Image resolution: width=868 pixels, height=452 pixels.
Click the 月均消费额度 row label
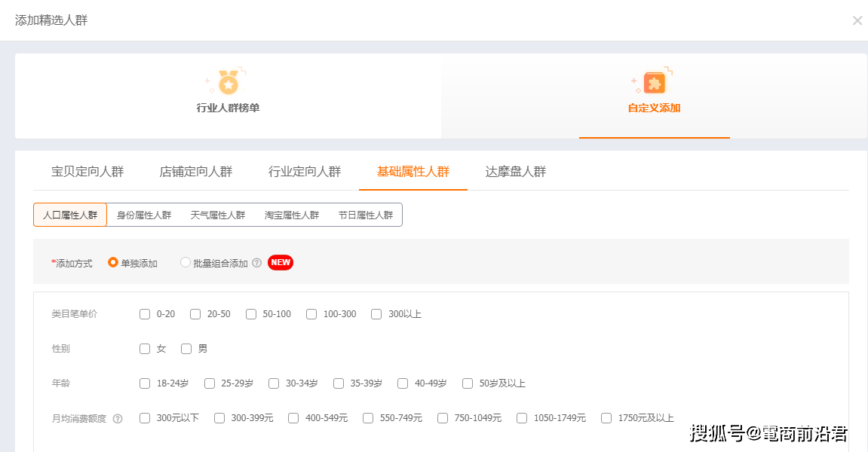pyautogui.click(x=78, y=419)
